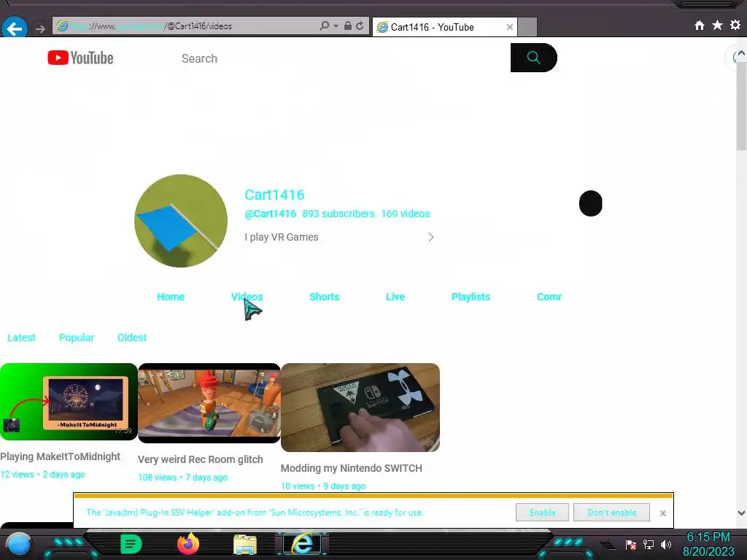The height and width of the screenshot is (560, 747).
Task: Click the Very weird Rec Room glitch title
Action: coord(200,459)
